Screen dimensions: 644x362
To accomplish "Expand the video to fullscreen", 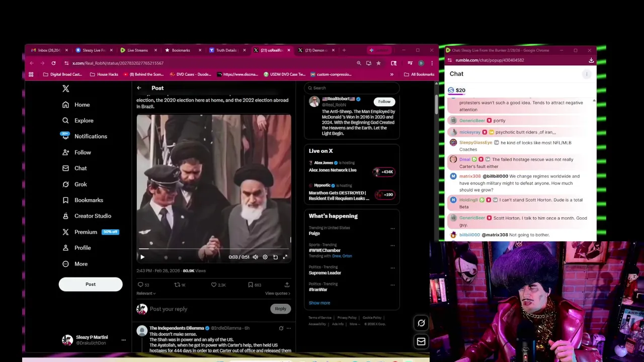I will tap(285, 257).
